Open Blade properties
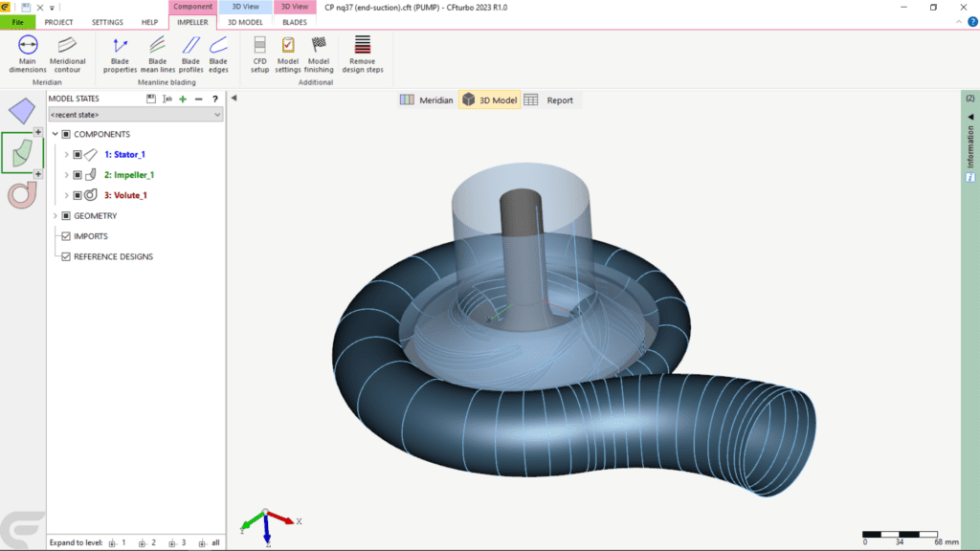980x551 pixels. (119, 53)
